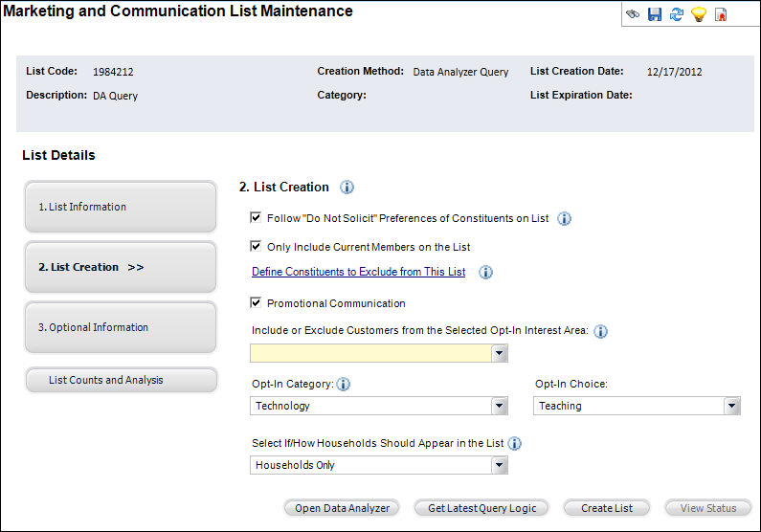Click the blue refresh arrows icon
The width and height of the screenshot is (761, 532).
[x=677, y=14]
